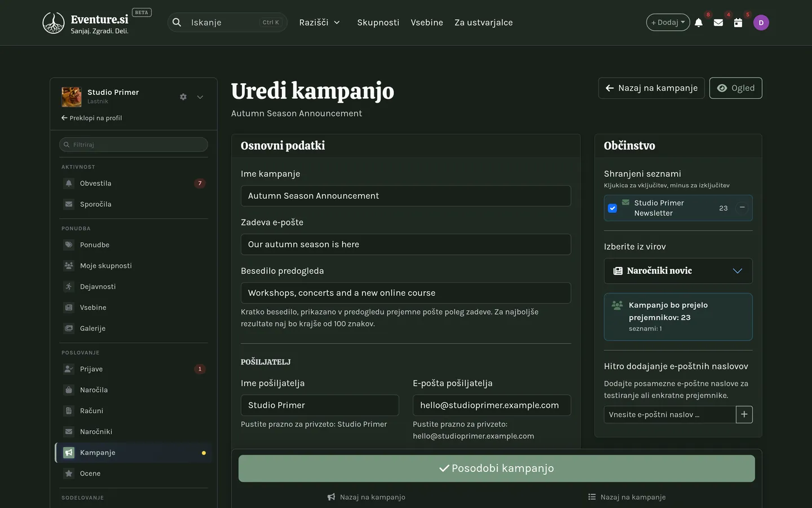
Task: Click the Besedilo predogleda field
Action: click(406, 293)
